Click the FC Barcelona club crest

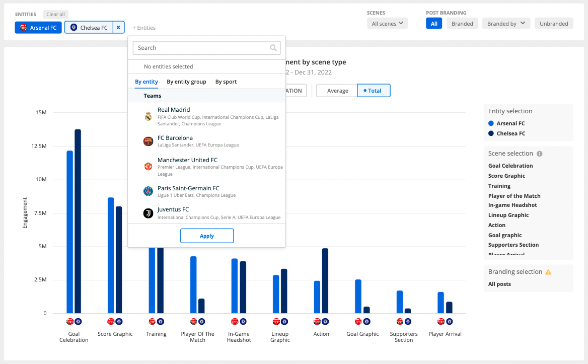click(x=148, y=141)
